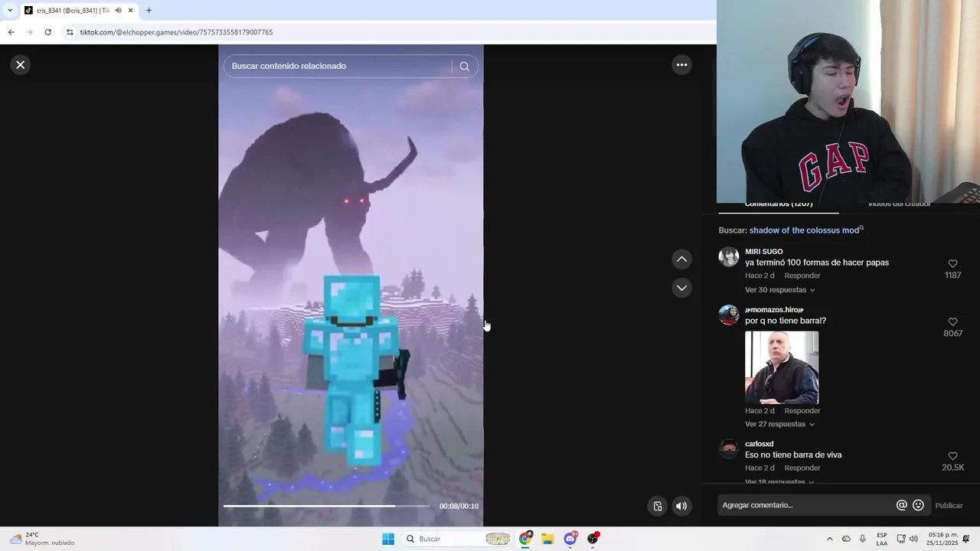Expand 'Ver 27 respuestas' replies
Image resolution: width=980 pixels, height=551 pixels.
tap(780, 424)
